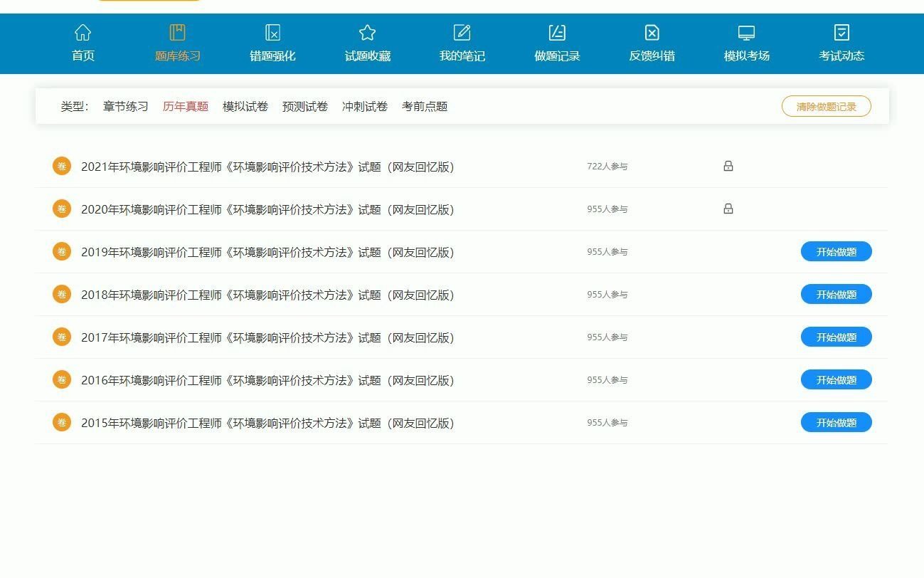Switch to 考前点题 type
Viewport: 924px width, 578px height.
click(x=425, y=107)
